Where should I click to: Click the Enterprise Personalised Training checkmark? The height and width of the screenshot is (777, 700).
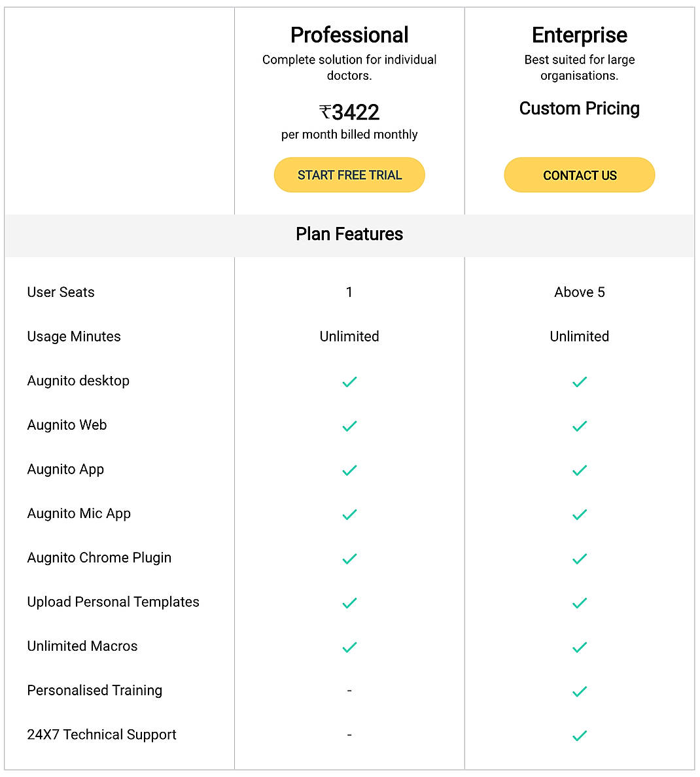pos(579,691)
